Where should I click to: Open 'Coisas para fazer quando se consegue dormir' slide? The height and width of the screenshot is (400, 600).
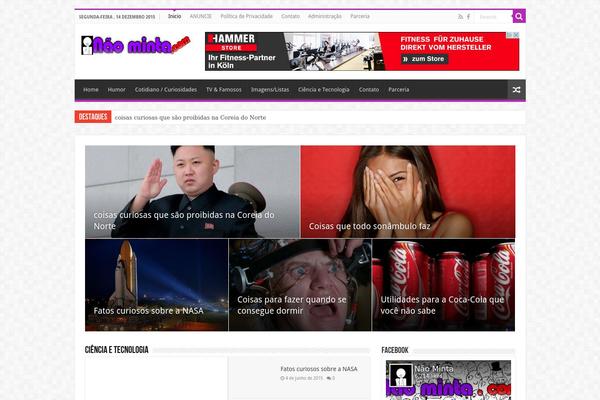tap(300, 285)
